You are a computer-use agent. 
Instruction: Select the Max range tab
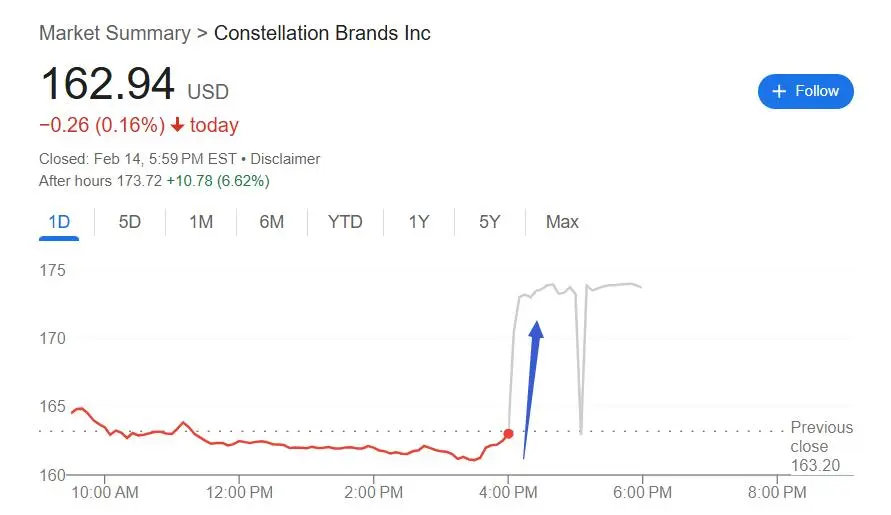coord(562,222)
